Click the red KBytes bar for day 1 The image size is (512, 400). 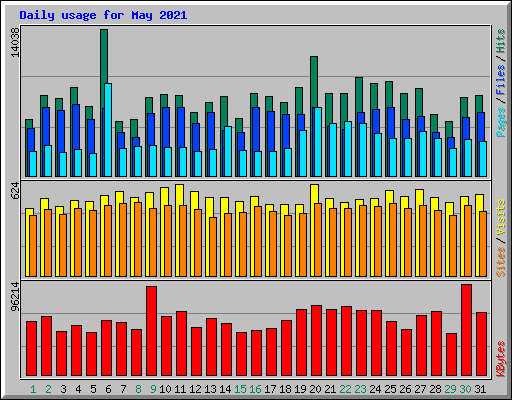pos(31,349)
